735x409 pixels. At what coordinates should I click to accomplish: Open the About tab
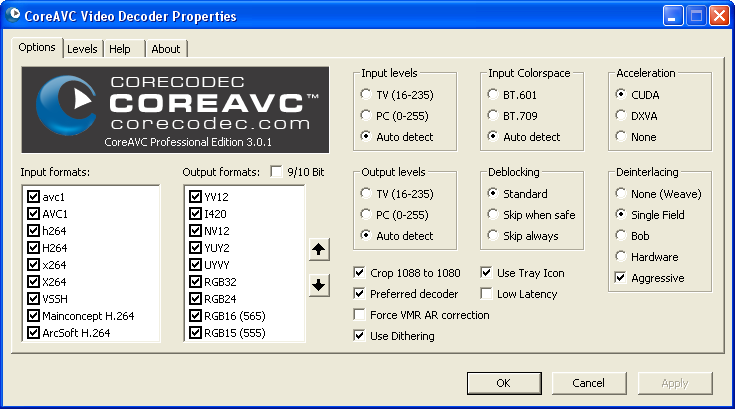166,49
